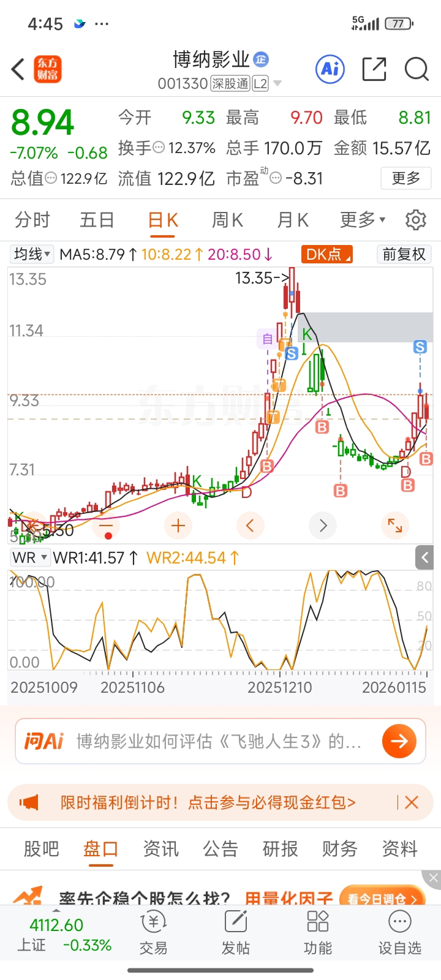Tap the L2 level badge
Viewport: 441px width, 980px height.
[260, 83]
